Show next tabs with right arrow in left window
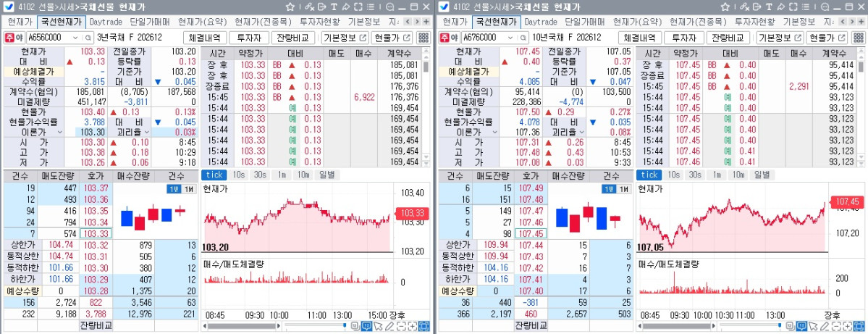Image resolution: width=868 pixels, height=334 pixels. point(417,22)
